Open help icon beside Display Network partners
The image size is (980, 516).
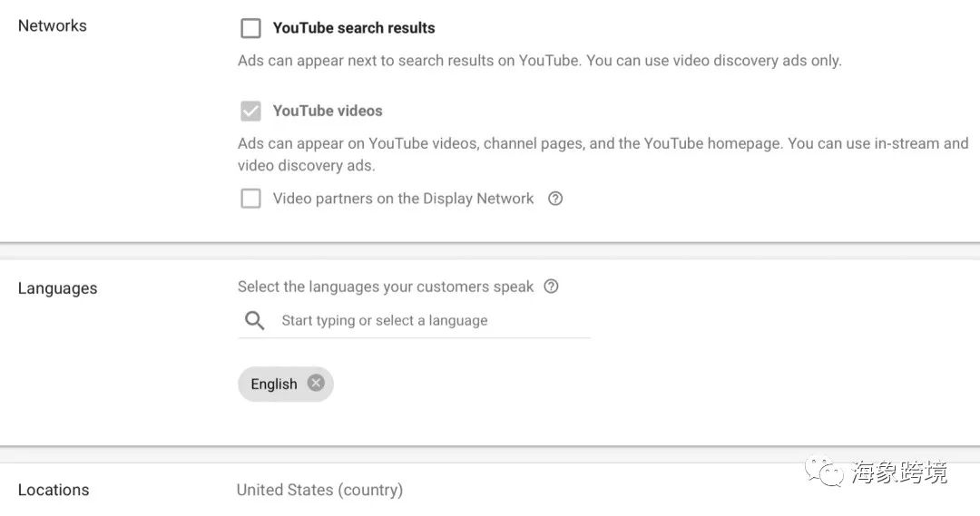coord(555,199)
